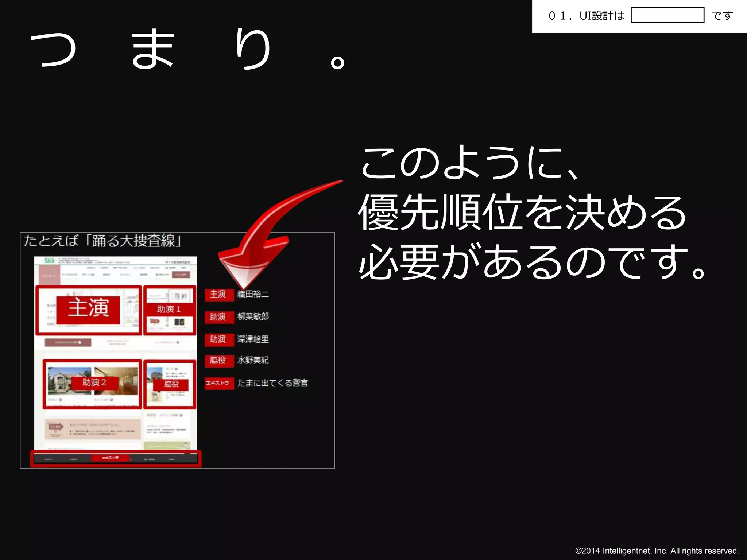Click the name '深津絵里'
Viewport: 747px width, 560px height.
[x=253, y=339]
